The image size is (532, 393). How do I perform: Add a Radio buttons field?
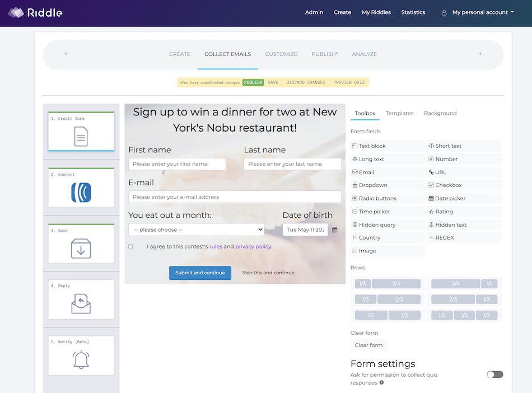click(388, 198)
